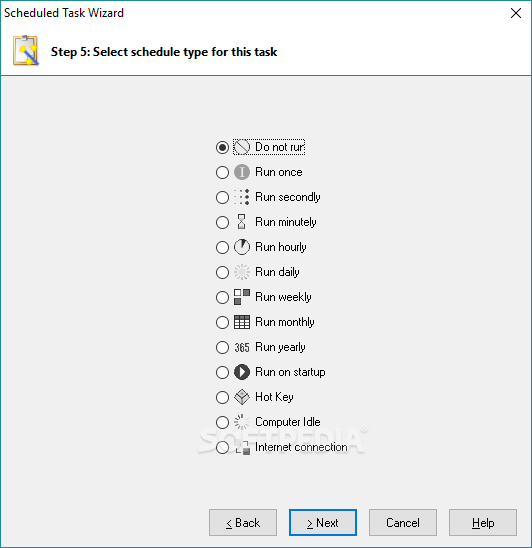Click the spinner Computer Idle icon

[242, 422]
